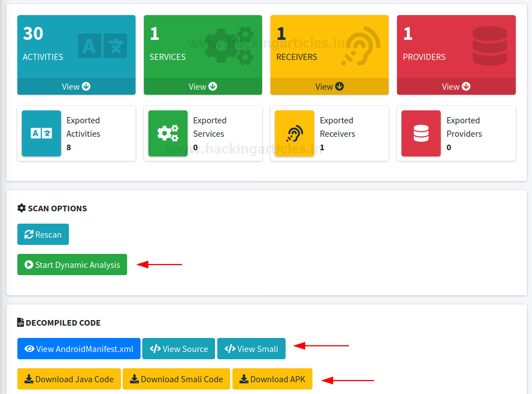
Task: Click the database icon in Providers card
Action: click(x=489, y=45)
